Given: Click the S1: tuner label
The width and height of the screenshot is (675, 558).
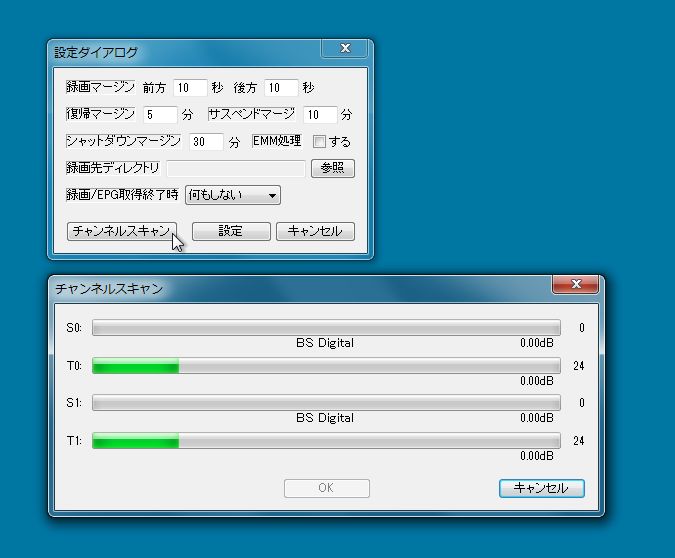Looking at the screenshot, I should tap(74, 403).
